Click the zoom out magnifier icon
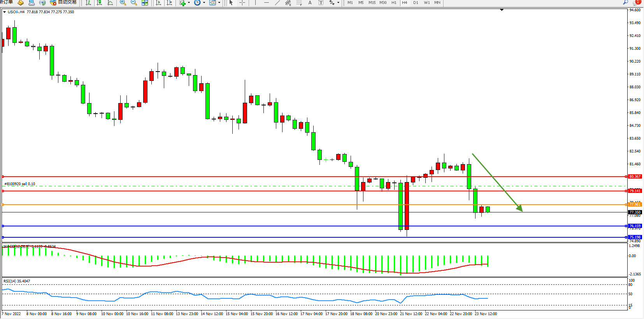This screenshot has width=644, height=319. [134, 3]
